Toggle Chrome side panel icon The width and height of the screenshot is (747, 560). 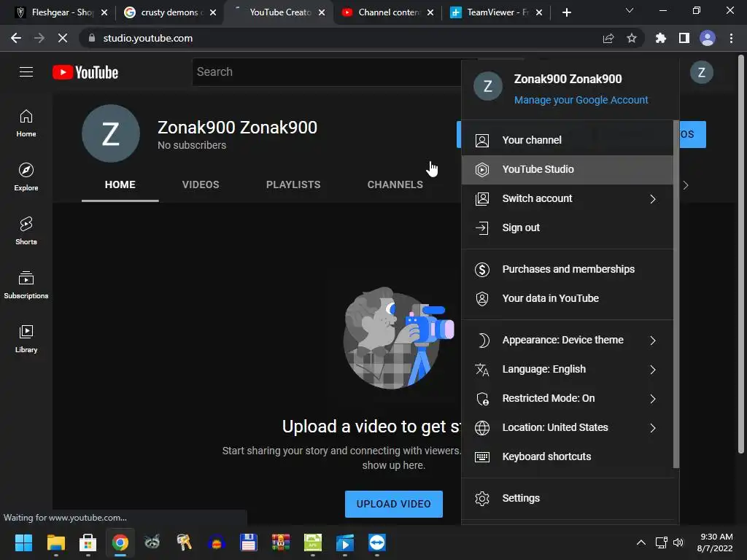coord(684,38)
